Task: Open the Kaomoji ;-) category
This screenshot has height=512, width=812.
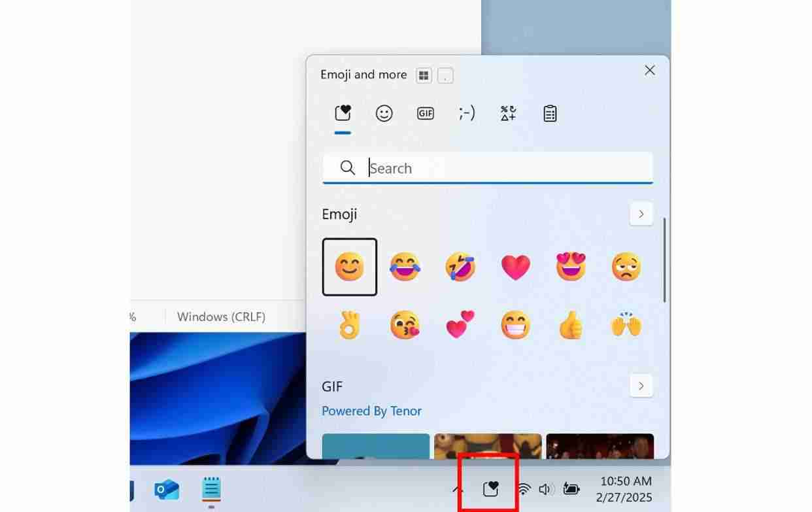Action: [x=467, y=112]
